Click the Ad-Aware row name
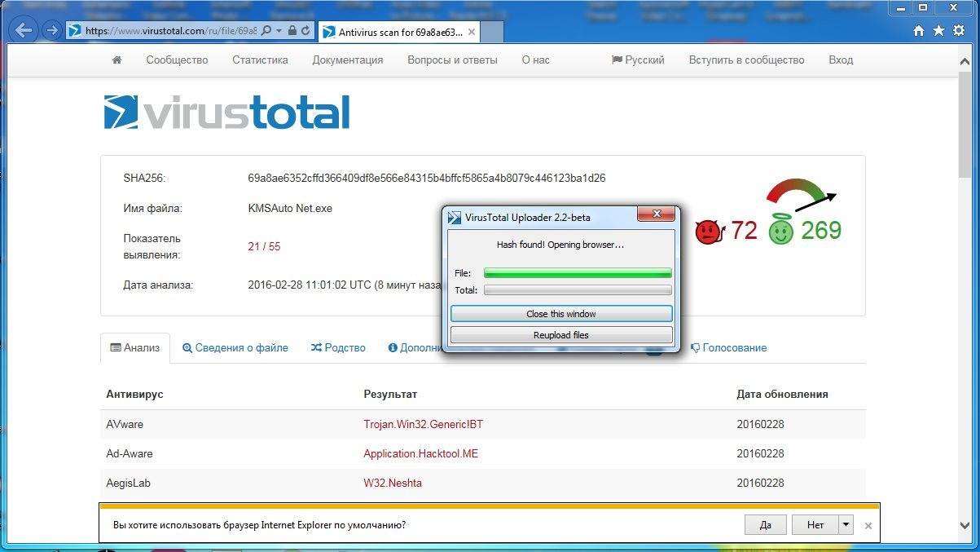 130,453
